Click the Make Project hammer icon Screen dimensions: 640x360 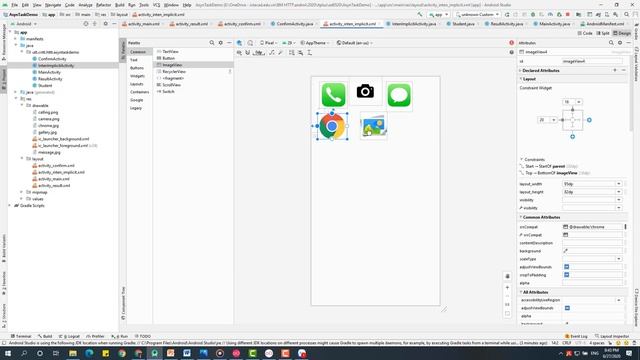click(420, 14)
